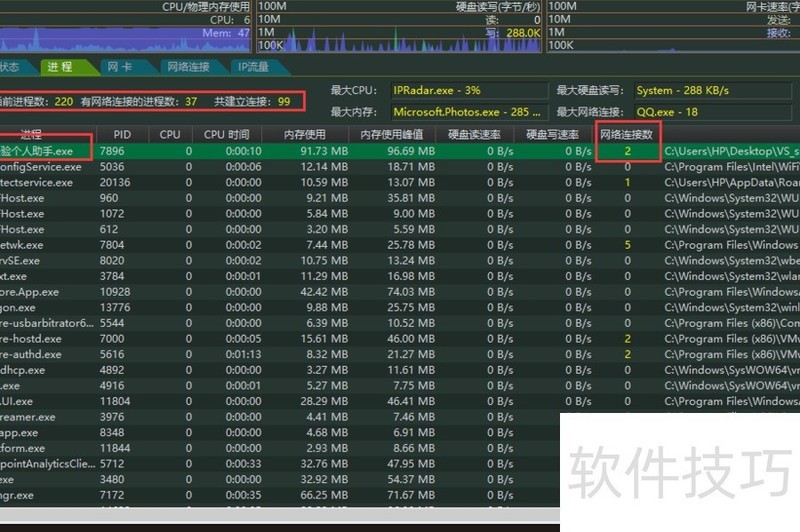This screenshot has width=800, height=532.
Task: Click the 最大内存 field showing Microsoft.Photos.exe
Action: (469, 112)
